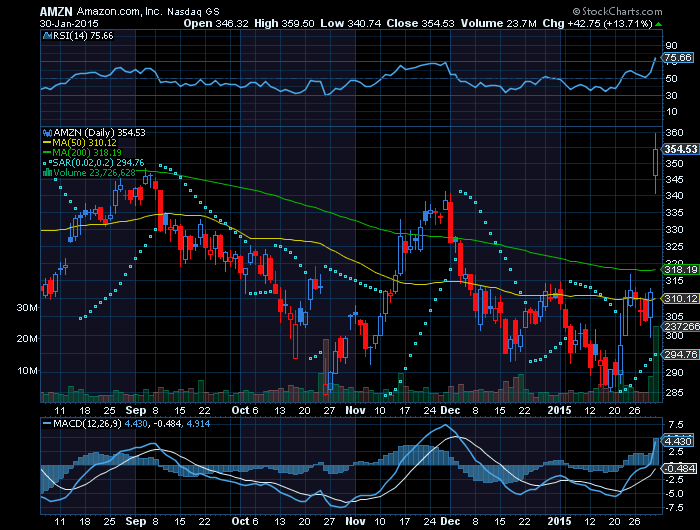Click the 335 price axis label

pyautogui.click(x=674, y=213)
